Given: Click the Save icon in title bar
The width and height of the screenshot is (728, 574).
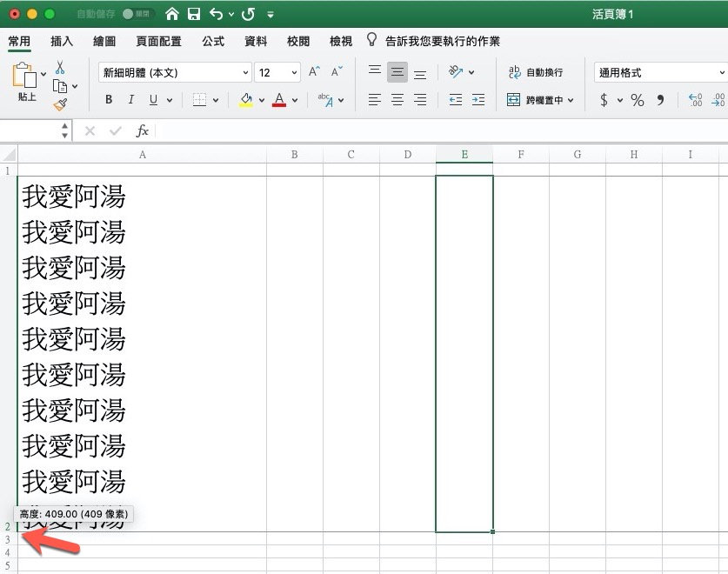Looking at the screenshot, I should coord(194,14).
